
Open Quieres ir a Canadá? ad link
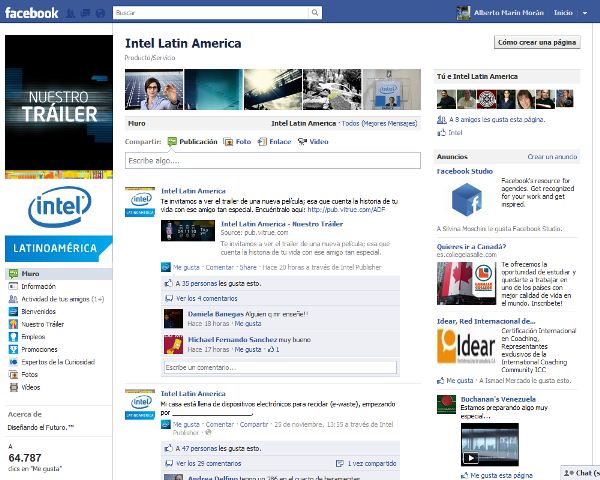[x=471, y=247]
